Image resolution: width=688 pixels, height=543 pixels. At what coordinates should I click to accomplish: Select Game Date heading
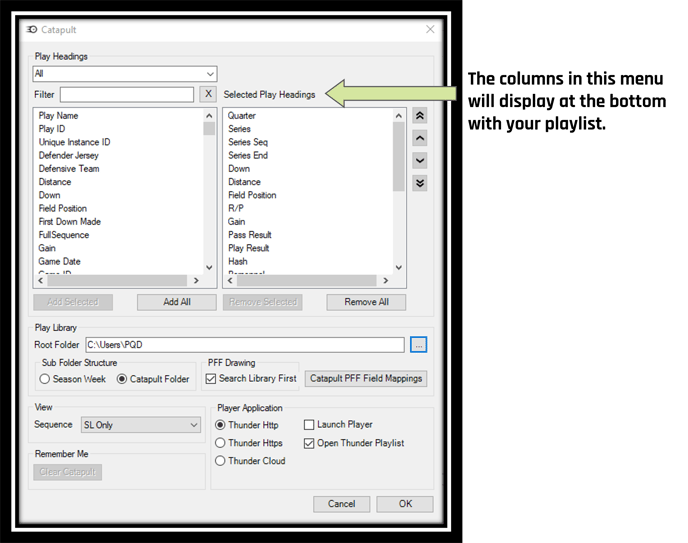[60, 261]
